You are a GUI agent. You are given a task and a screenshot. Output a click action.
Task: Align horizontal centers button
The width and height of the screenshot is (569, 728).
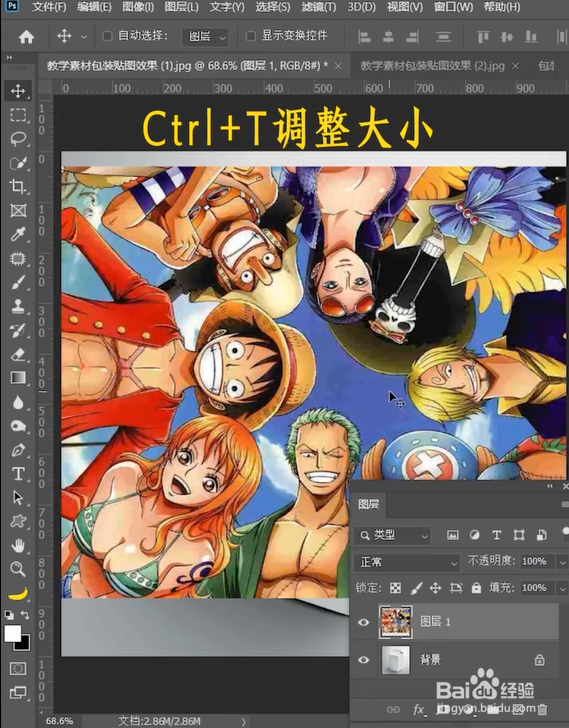(x=388, y=36)
